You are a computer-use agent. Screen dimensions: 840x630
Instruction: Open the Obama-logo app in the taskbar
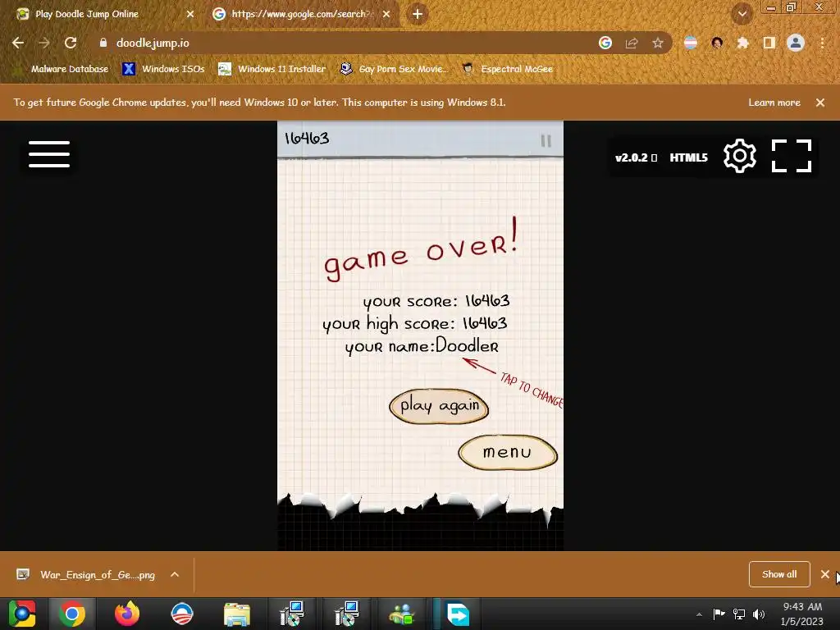[182, 614]
